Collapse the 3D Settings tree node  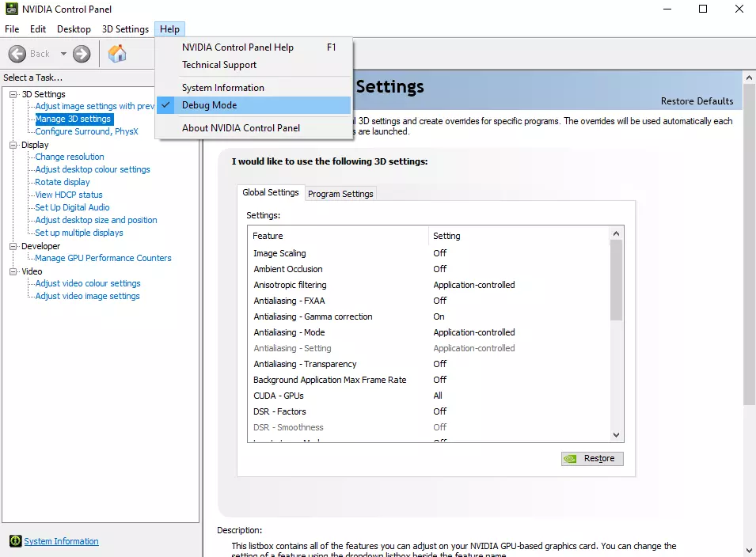click(13, 94)
